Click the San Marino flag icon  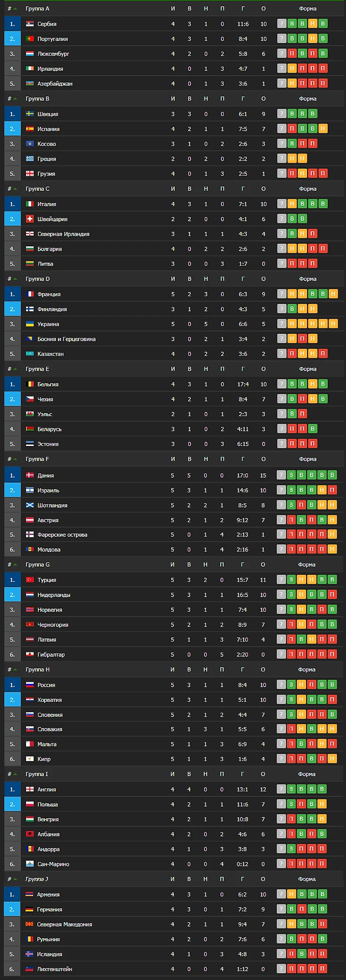[x=29, y=864]
